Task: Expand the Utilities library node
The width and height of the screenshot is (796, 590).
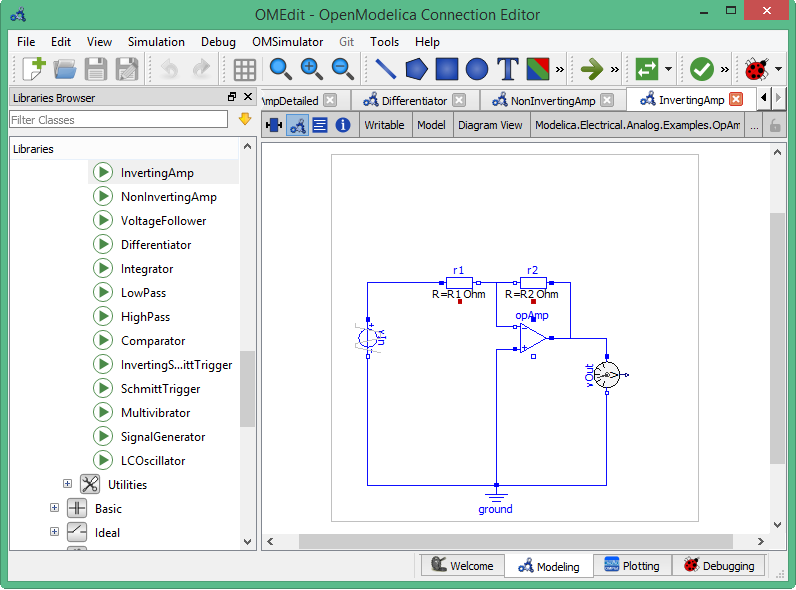Action: tap(68, 484)
